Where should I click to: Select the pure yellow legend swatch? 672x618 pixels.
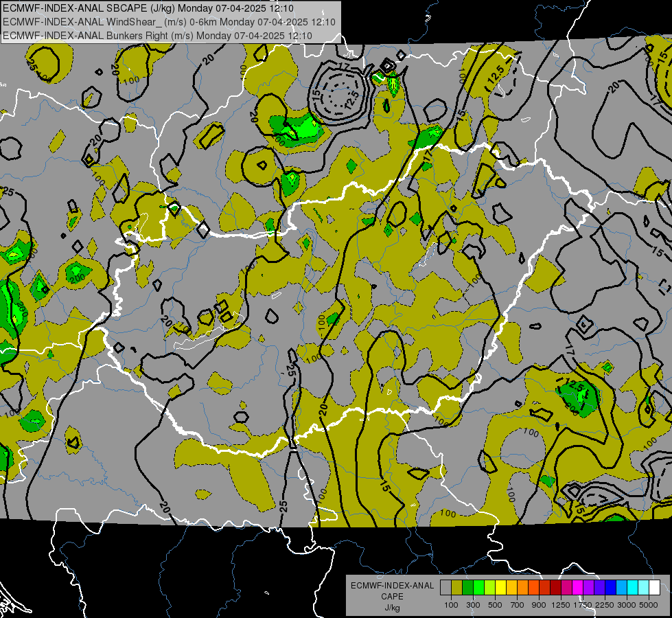pyautogui.click(x=500, y=588)
